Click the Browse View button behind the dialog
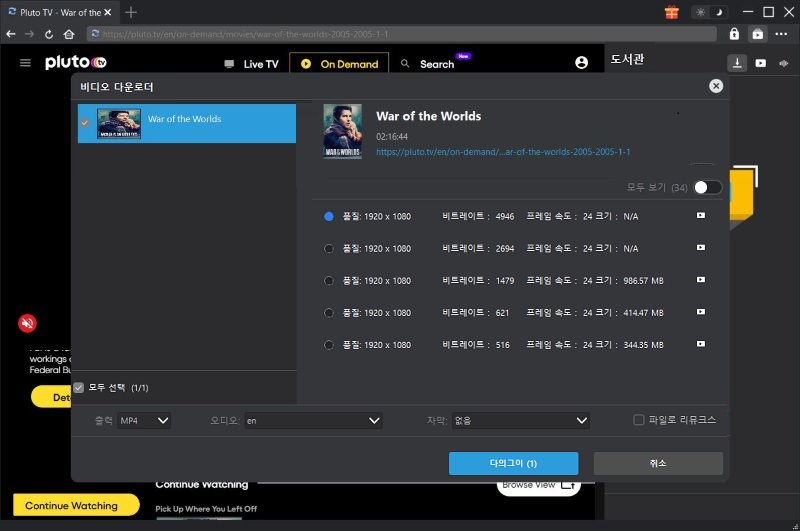 pyautogui.click(x=539, y=487)
